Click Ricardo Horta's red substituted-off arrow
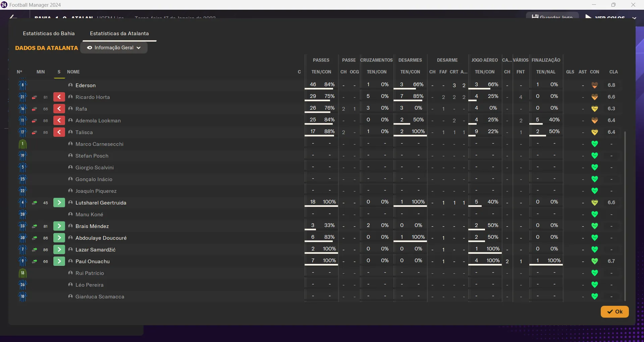This screenshot has width=644, height=342. (x=59, y=97)
